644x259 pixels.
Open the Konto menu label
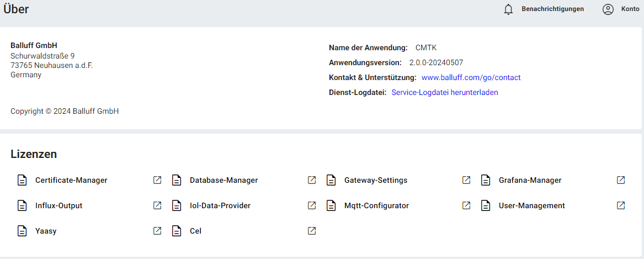[x=630, y=9]
